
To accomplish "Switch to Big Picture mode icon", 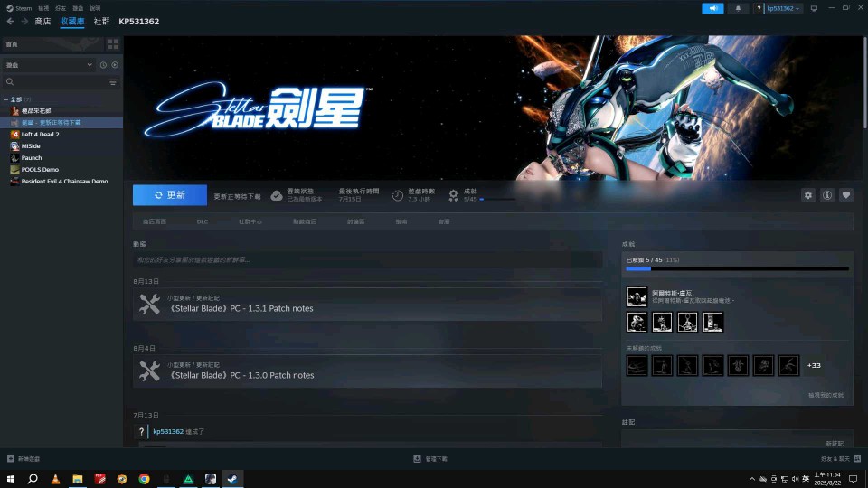I will click(x=814, y=8).
